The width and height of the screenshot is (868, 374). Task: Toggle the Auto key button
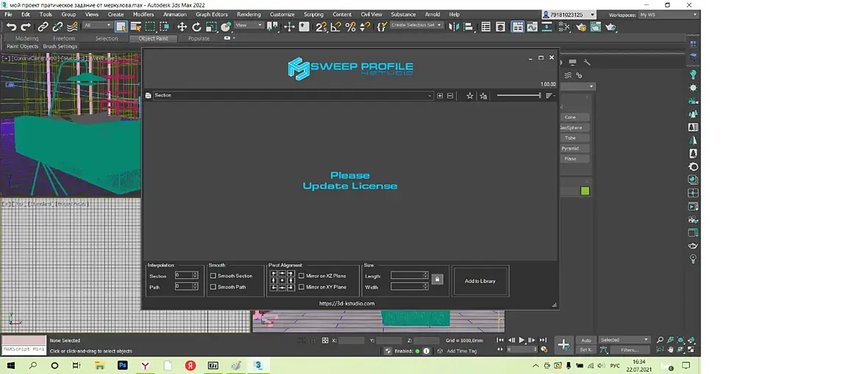point(586,340)
